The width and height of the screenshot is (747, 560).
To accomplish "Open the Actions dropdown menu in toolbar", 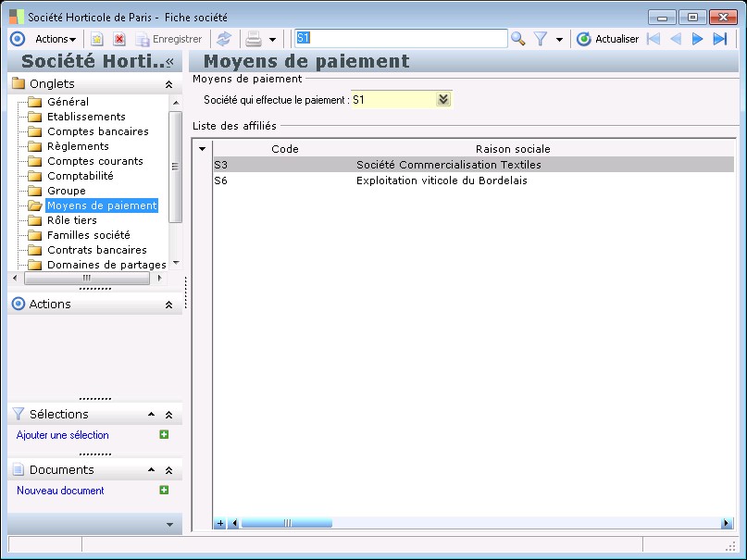I will [56, 39].
